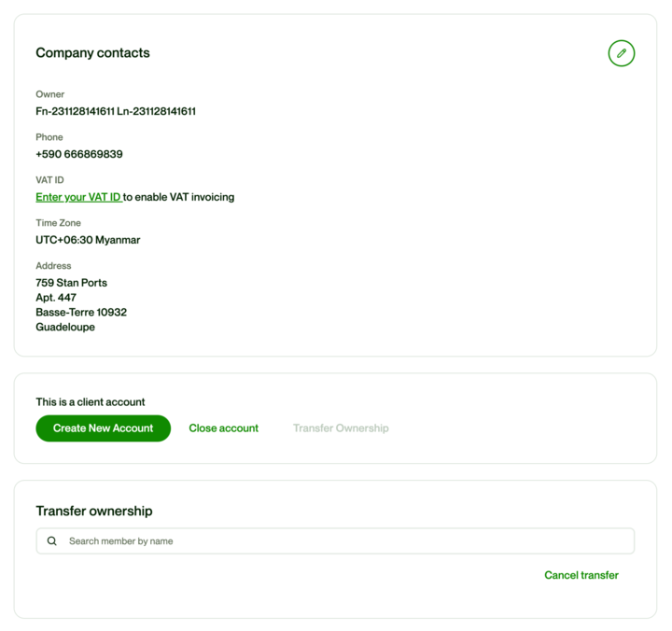The height and width of the screenshot is (631, 672).
Task: Click the VAT ID field label
Action: [49, 180]
